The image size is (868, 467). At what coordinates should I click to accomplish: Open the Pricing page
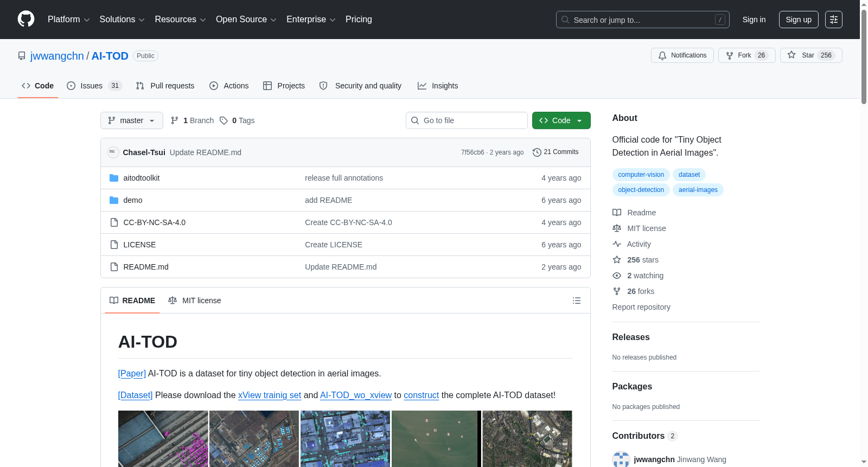[359, 20]
